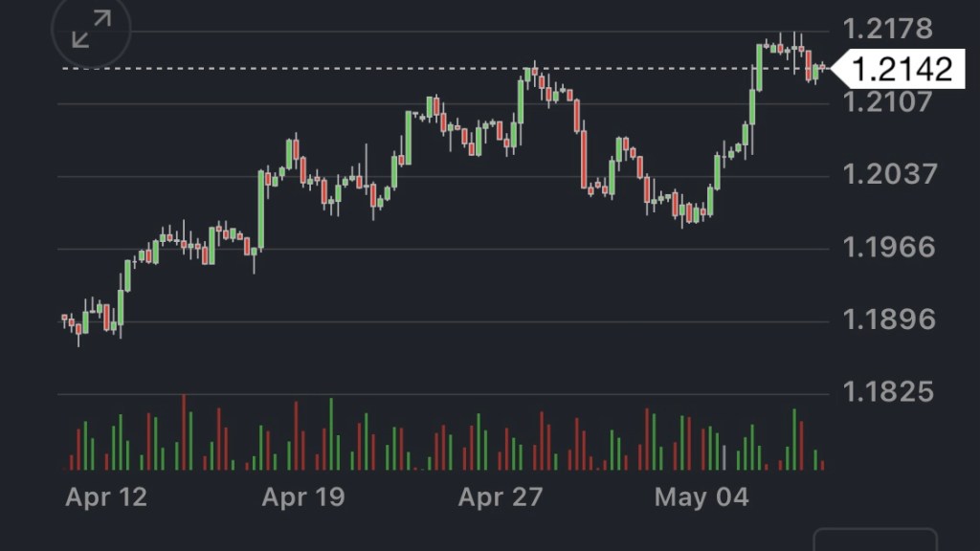The image size is (980, 551).
Task: Click the 1.2178 price axis label
Action: [886, 29]
